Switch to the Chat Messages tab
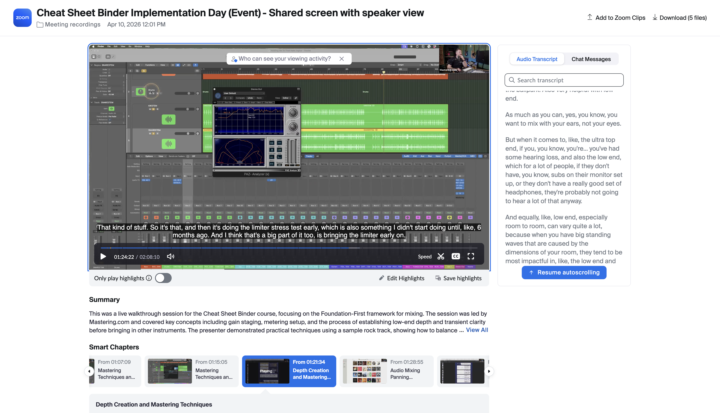The height and width of the screenshot is (413, 720). [591, 59]
